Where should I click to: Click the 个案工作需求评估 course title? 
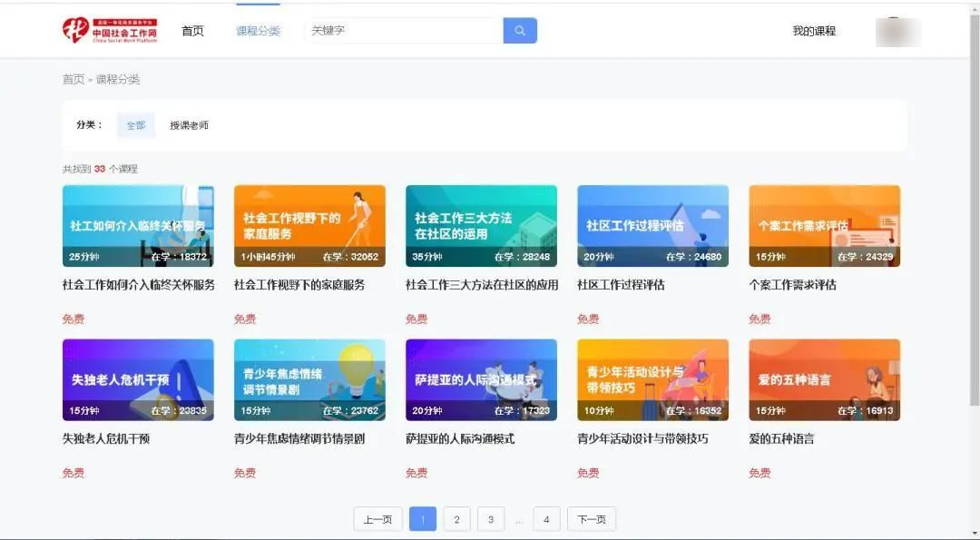pyautogui.click(x=792, y=285)
